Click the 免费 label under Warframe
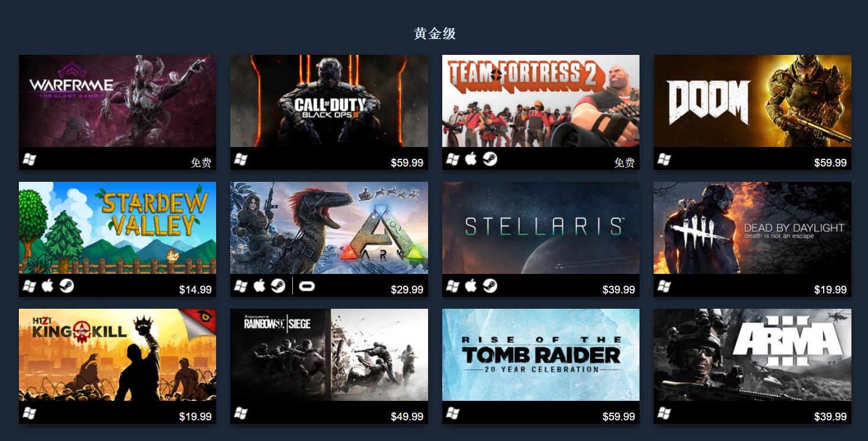868x441 pixels. pyautogui.click(x=201, y=163)
